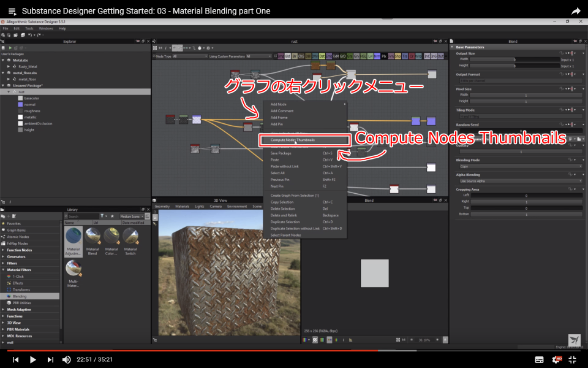Select the height output
The height and width of the screenshot is (368, 588).
[29, 130]
